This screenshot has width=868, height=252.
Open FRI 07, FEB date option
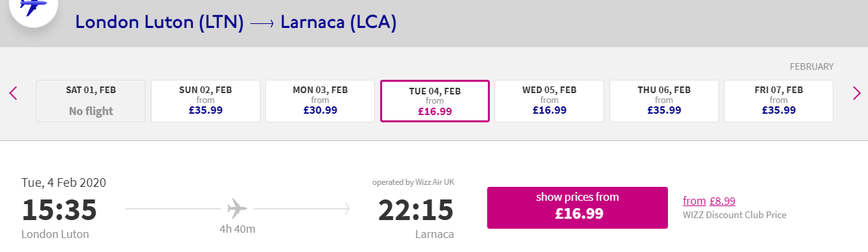pyautogui.click(x=779, y=101)
